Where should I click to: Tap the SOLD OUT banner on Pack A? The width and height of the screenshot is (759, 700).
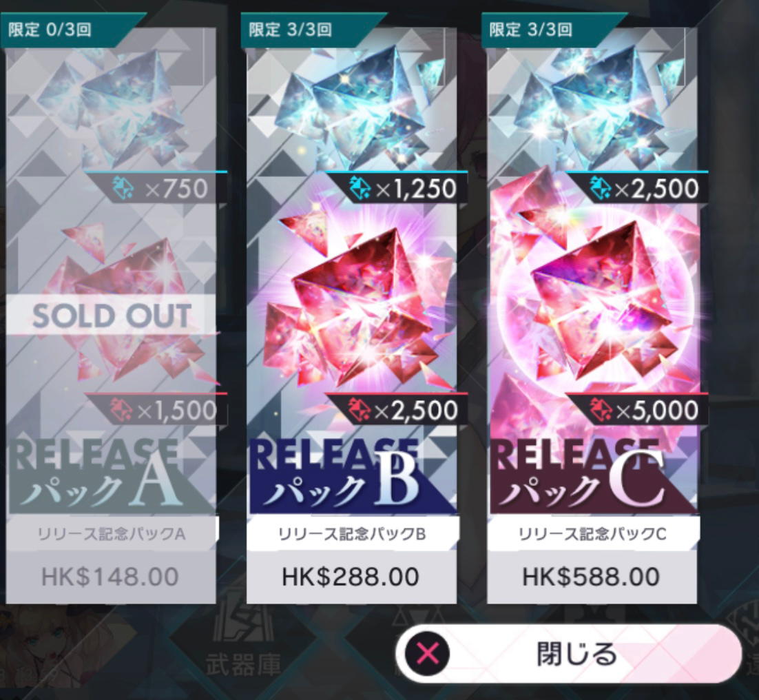click(111, 315)
